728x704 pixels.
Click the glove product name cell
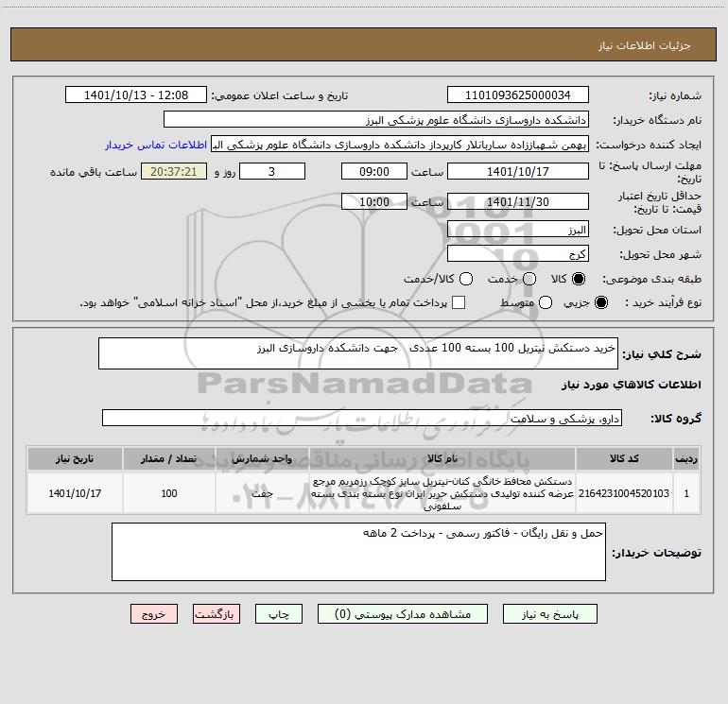442,493
